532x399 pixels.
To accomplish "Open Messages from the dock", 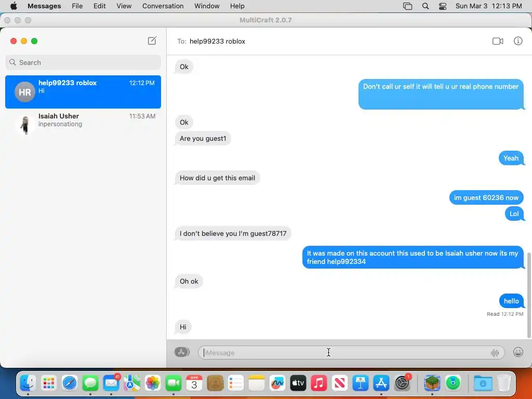I will tap(90, 383).
